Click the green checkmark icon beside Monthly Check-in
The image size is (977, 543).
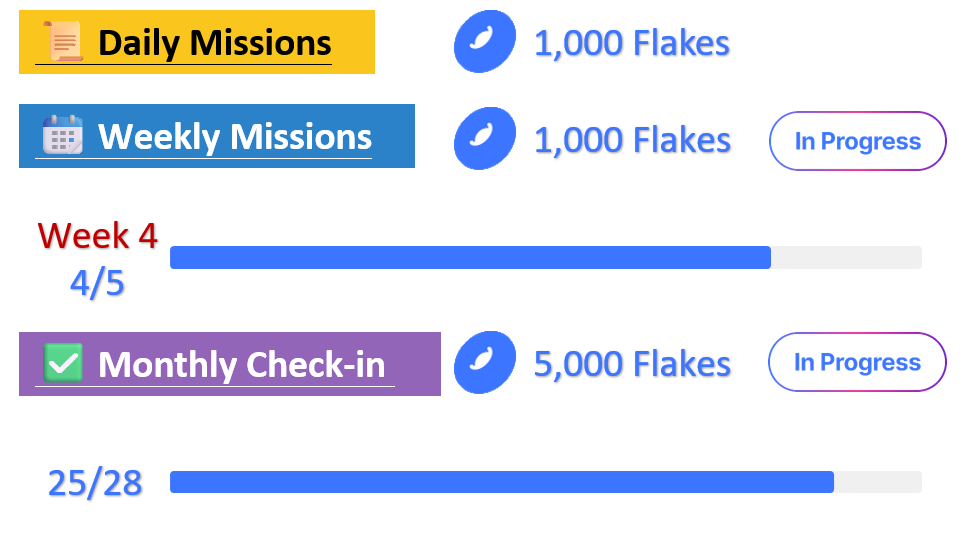(x=63, y=363)
